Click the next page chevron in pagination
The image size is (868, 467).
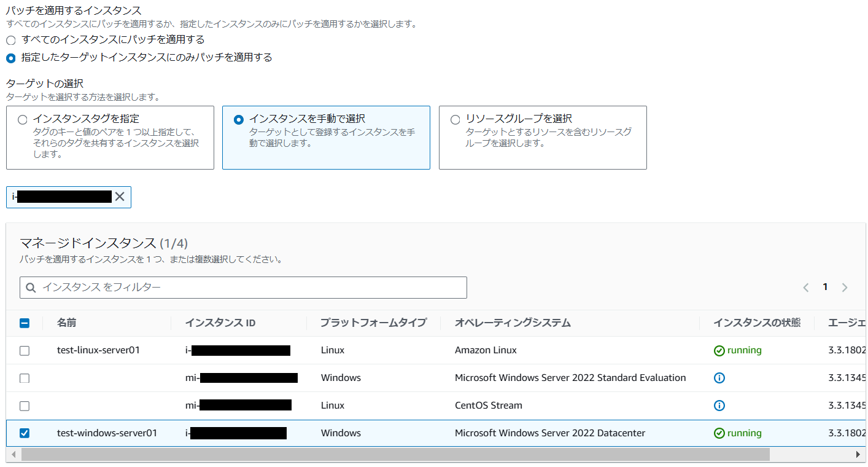pos(845,287)
